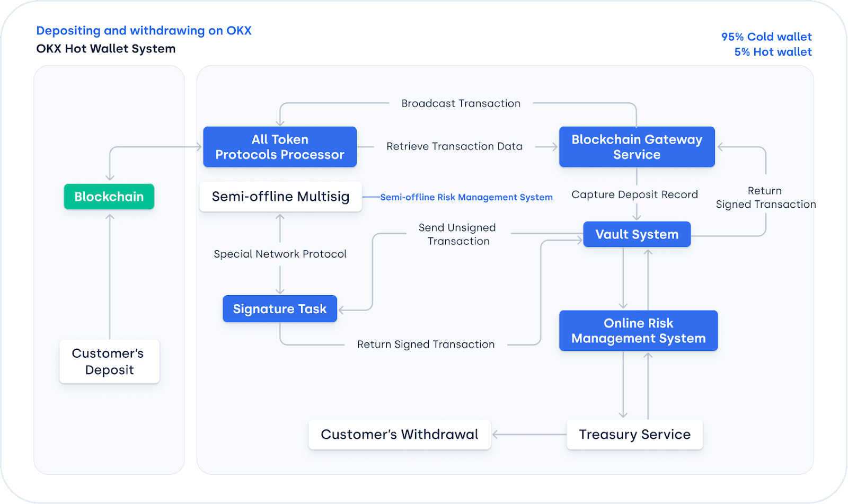Image resolution: width=848 pixels, height=504 pixels.
Task: Select the Treasury Service box
Action: point(635,435)
